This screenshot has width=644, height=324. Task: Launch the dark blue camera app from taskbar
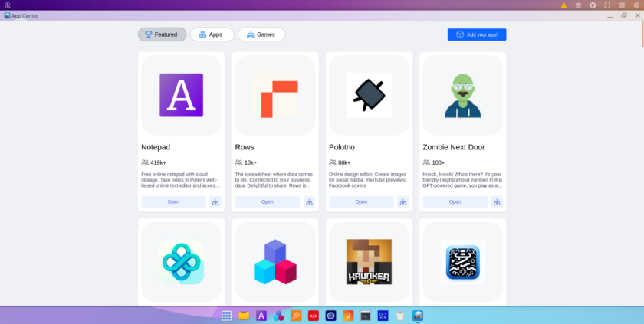pyautogui.click(x=330, y=316)
